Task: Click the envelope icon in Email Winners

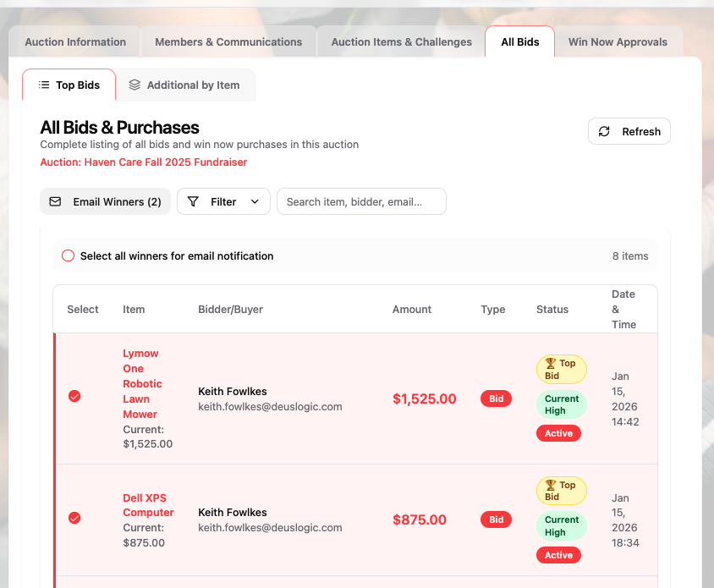Action: pyautogui.click(x=55, y=202)
